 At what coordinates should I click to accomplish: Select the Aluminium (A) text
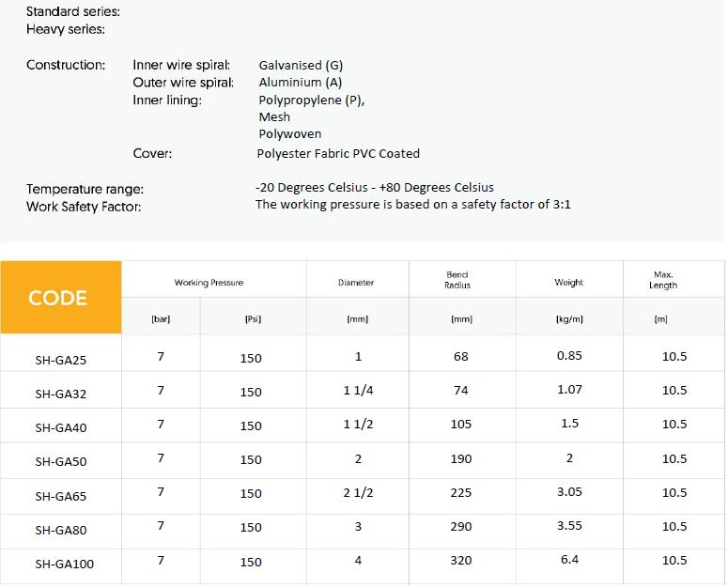(x=300, y=83)
